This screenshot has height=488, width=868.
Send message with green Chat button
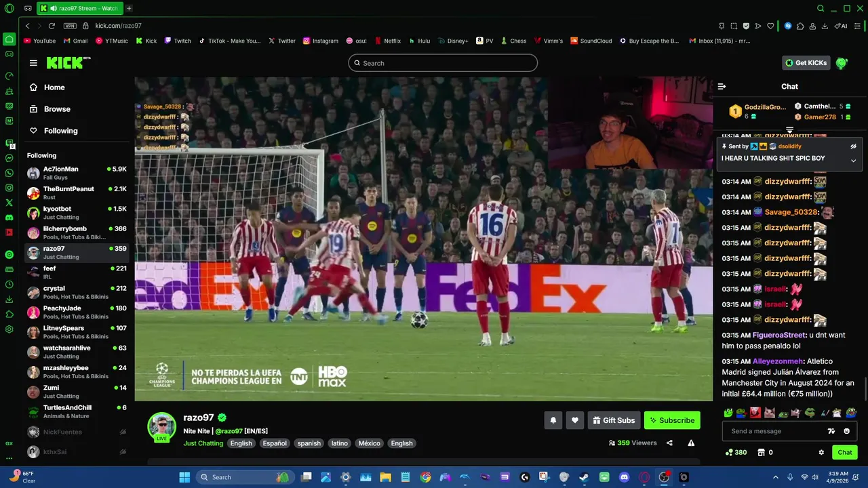845,452
